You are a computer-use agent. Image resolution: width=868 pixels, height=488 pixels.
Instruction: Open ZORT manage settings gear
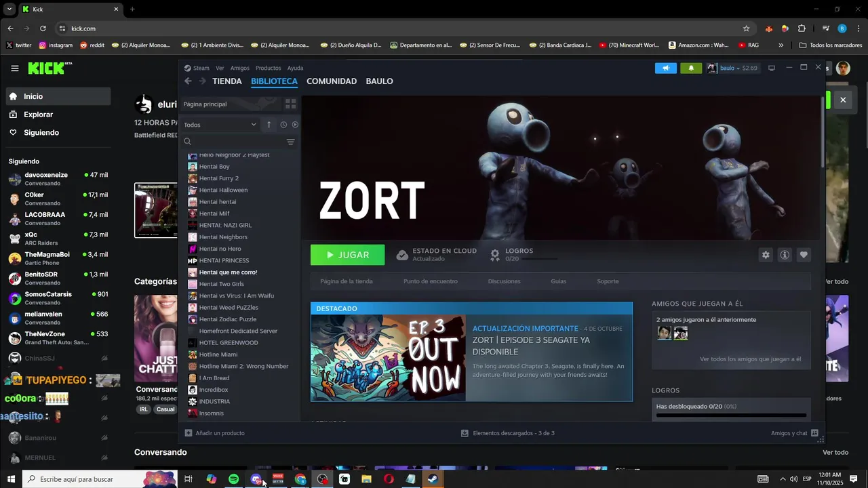[766, 255]
